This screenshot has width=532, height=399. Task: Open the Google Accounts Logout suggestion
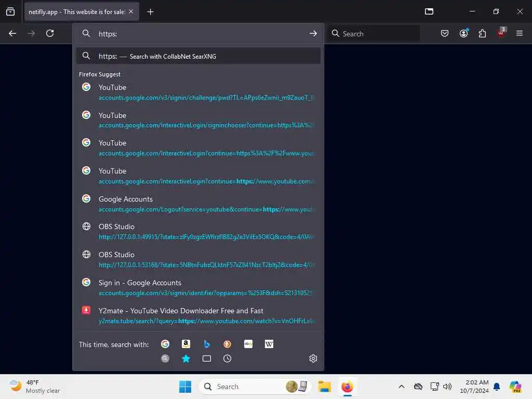[198, 204]
